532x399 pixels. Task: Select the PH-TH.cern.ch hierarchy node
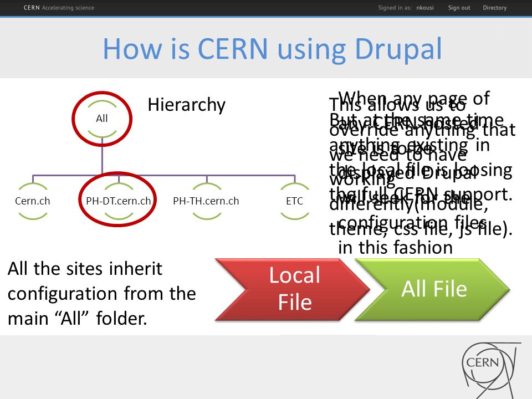coord(206,201)
